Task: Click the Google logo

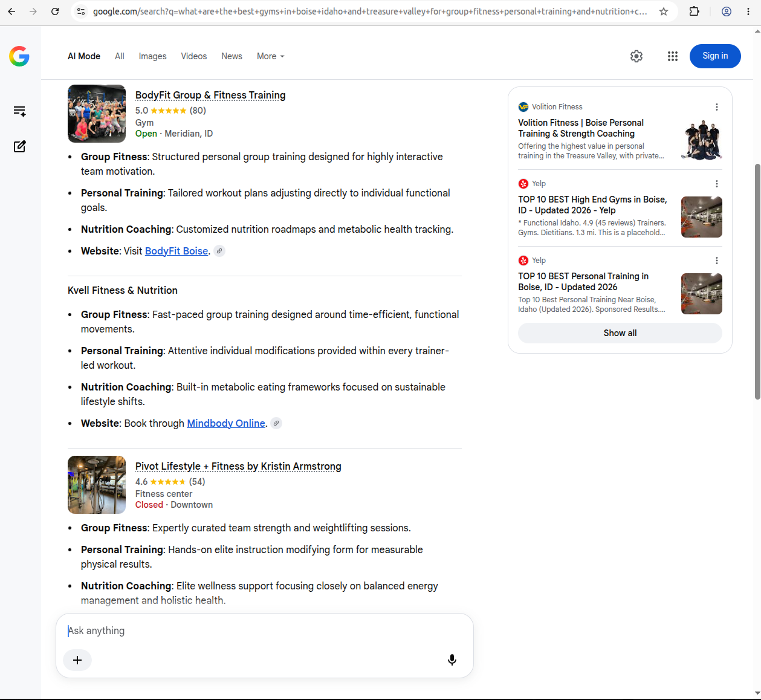Action: tap(19, 56)
